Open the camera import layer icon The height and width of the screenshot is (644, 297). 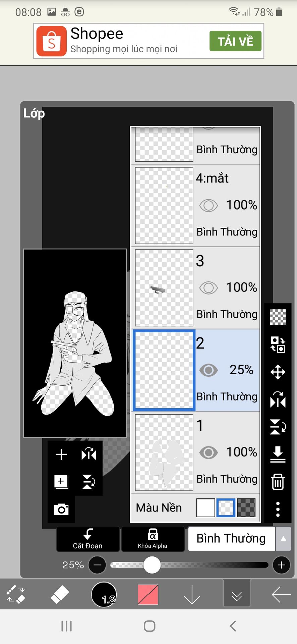pos(61,509)
